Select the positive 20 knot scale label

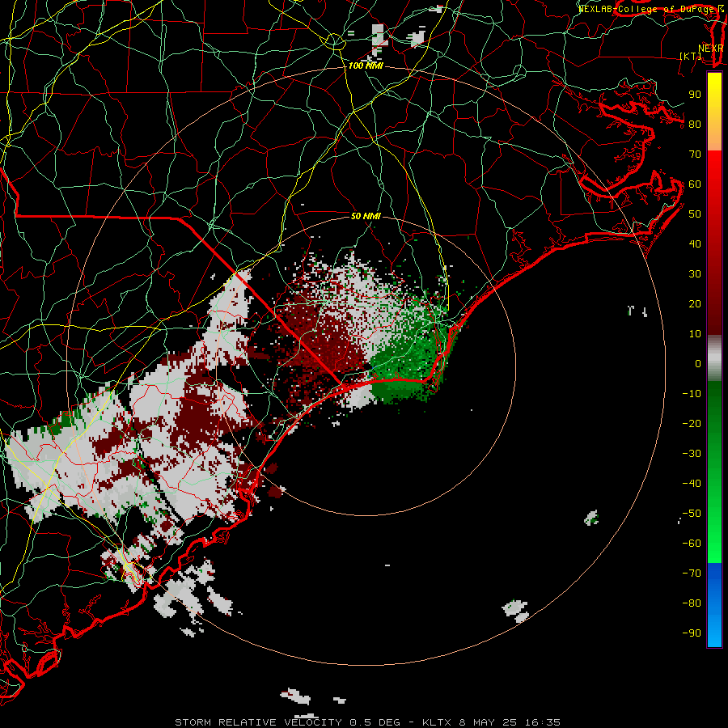pyautogui.click(x=695, y=303)
